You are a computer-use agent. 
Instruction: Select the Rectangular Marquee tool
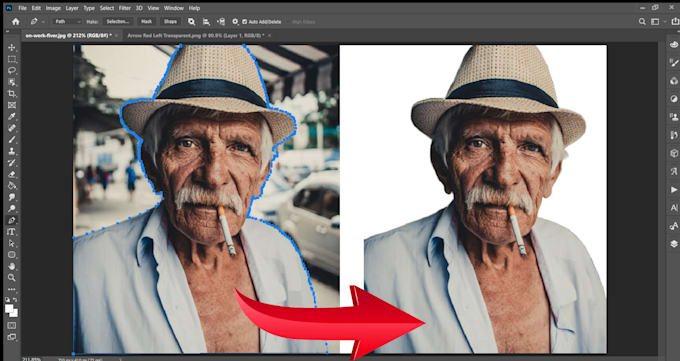click(x=12, y=59)
